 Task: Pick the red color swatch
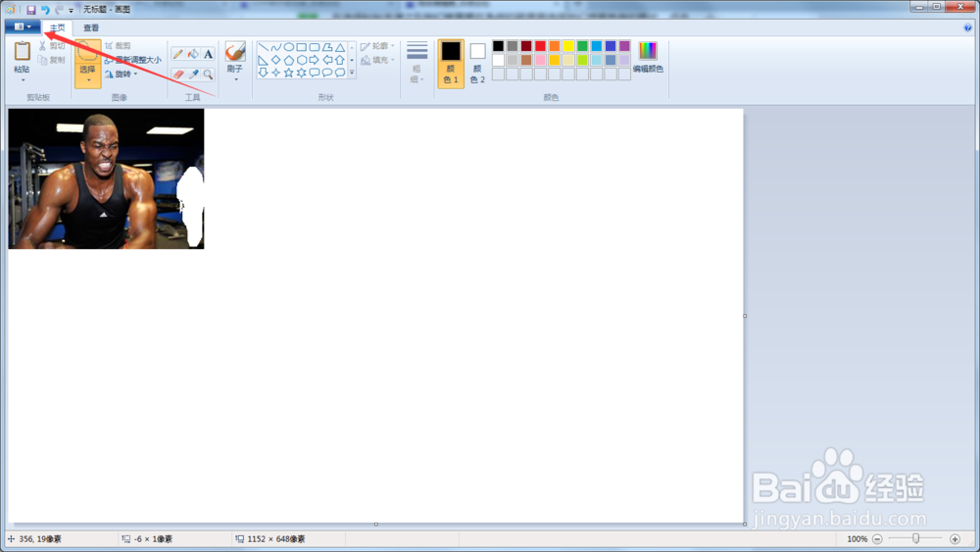pos(540,46)
